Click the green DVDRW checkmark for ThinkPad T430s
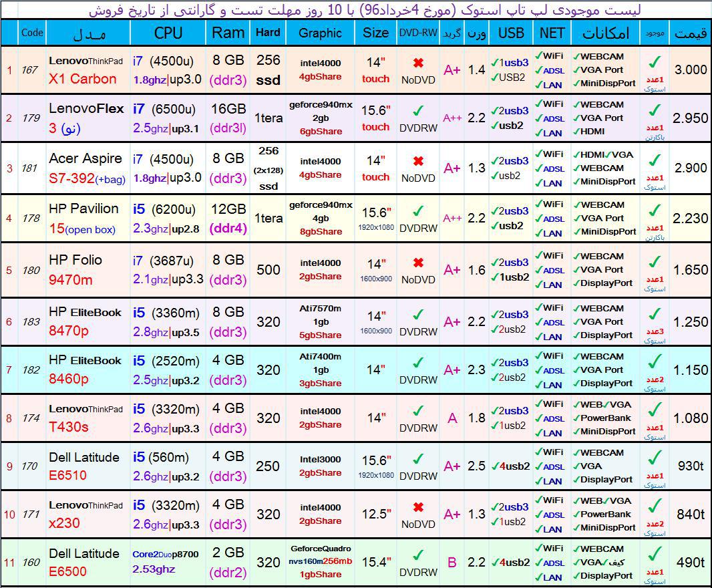Image resolution: width=712 pixels, height=588 pixels. tap(418, 411)
